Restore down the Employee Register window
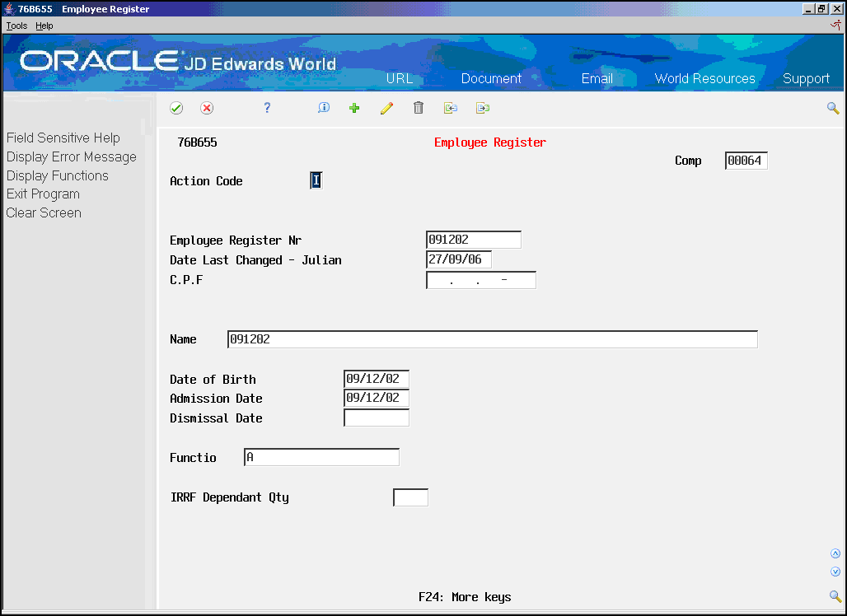This screenshot has width=847, height=616. tap(821, 8)
